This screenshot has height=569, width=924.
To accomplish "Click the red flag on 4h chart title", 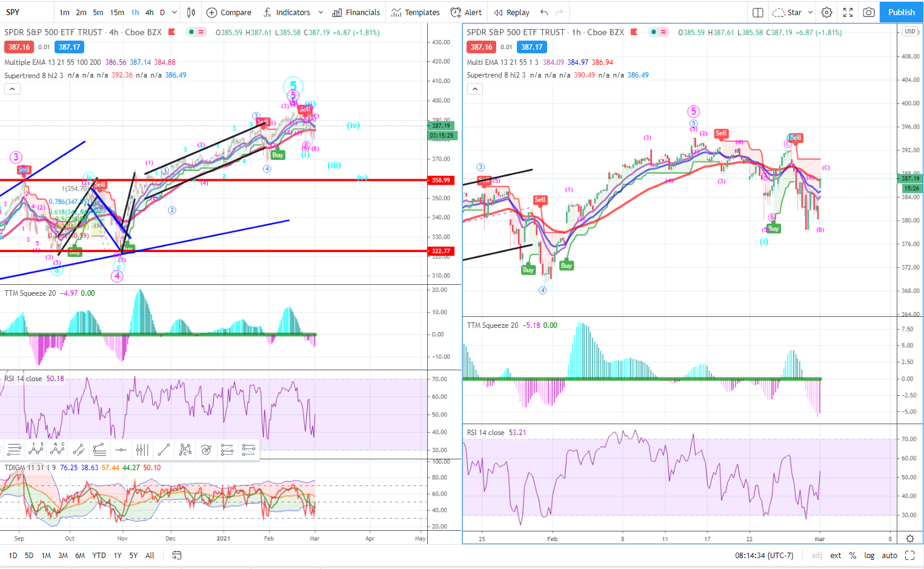I will [172, 32].
